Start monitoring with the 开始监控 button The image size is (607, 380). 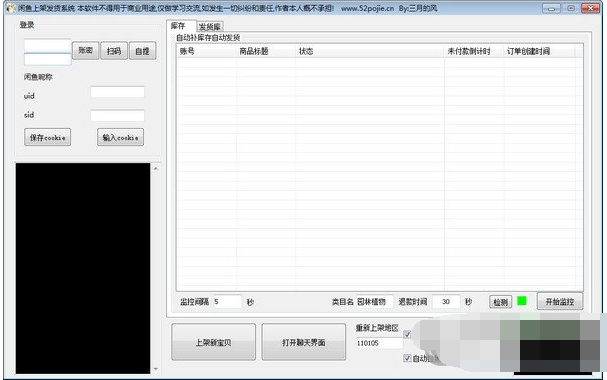(560, 301)
